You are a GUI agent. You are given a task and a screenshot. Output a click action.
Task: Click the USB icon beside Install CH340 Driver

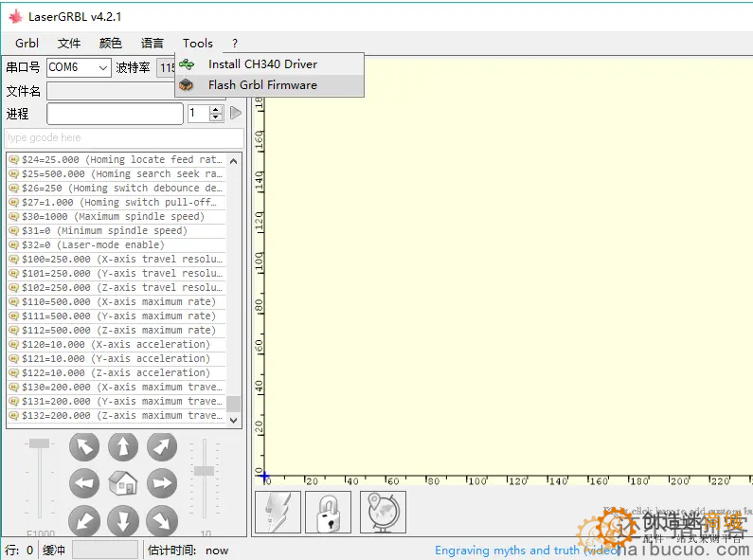pos(187,63)
